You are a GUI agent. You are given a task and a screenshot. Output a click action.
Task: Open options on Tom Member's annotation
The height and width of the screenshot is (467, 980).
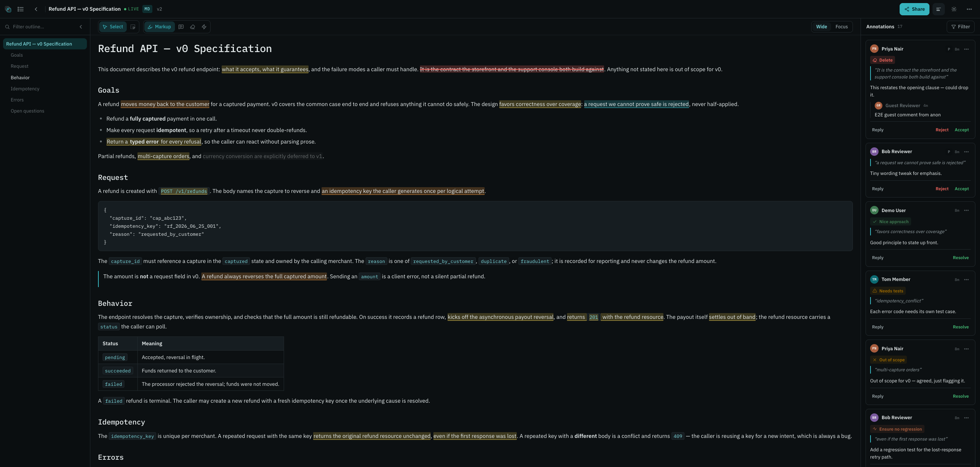point(966,280)
